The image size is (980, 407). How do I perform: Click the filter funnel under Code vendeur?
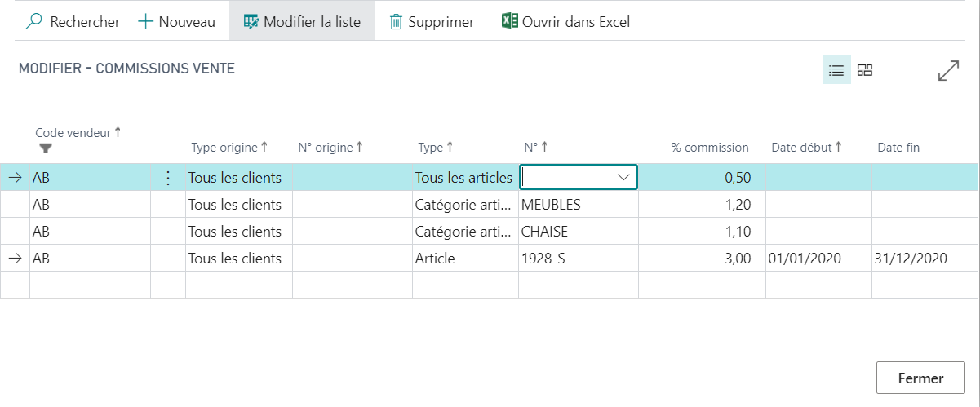click(x=46, y=148)
